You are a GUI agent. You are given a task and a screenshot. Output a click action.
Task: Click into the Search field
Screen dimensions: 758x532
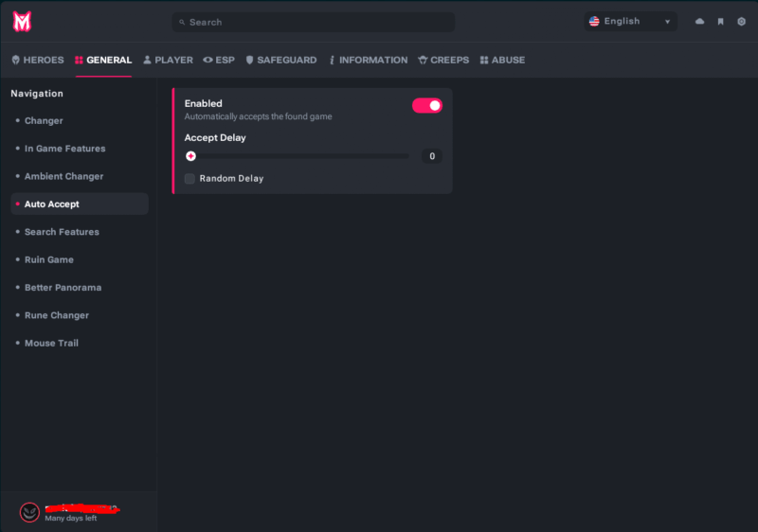tap(314, 22)
